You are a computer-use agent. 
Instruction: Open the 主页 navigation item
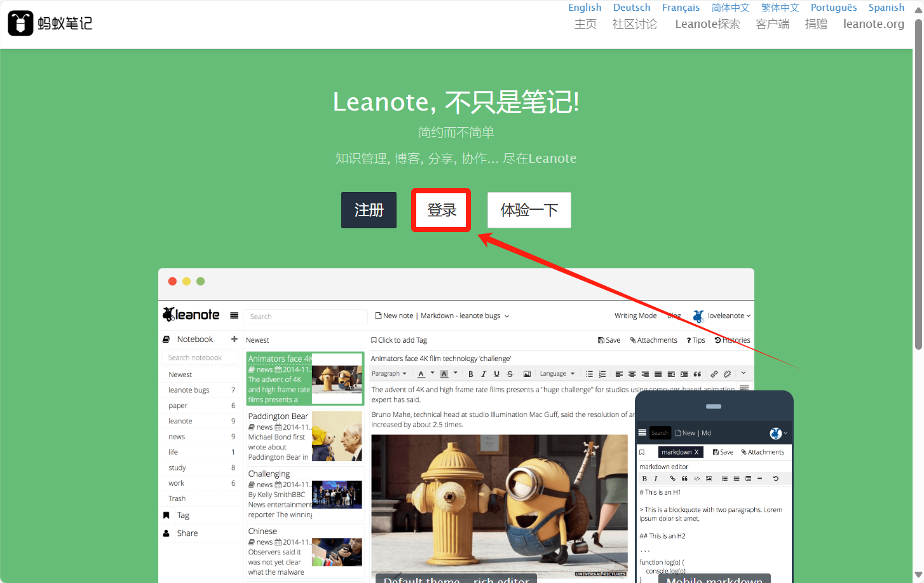point(585,24)
